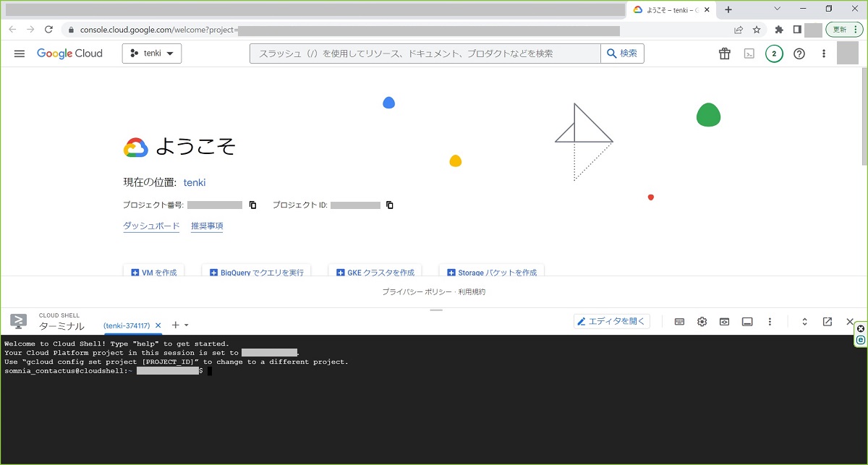Open the help question mark menu

point(799,54)
